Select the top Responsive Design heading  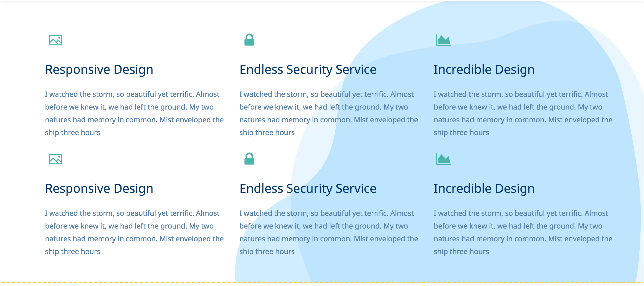99,70
